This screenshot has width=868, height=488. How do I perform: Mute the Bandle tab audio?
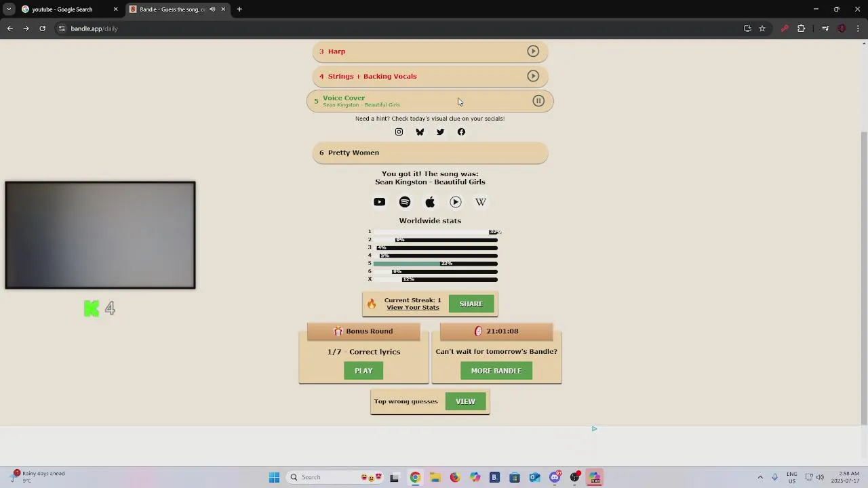212,9
